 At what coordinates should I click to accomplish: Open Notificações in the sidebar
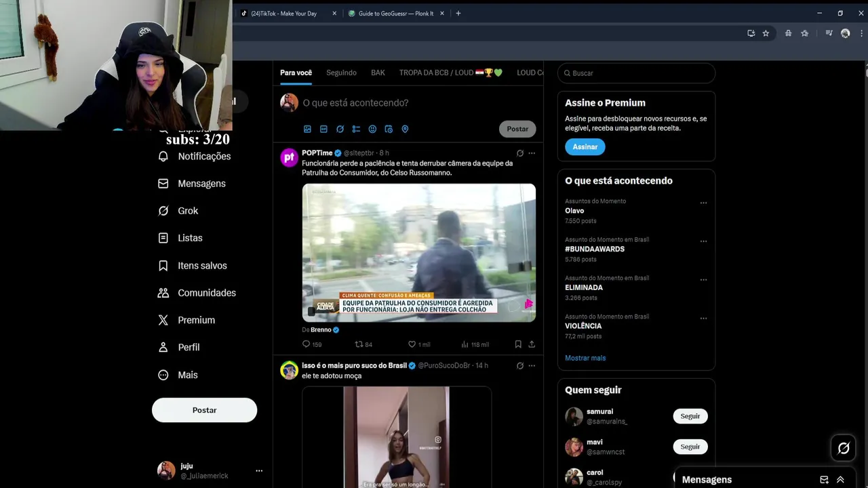point(194,157)
